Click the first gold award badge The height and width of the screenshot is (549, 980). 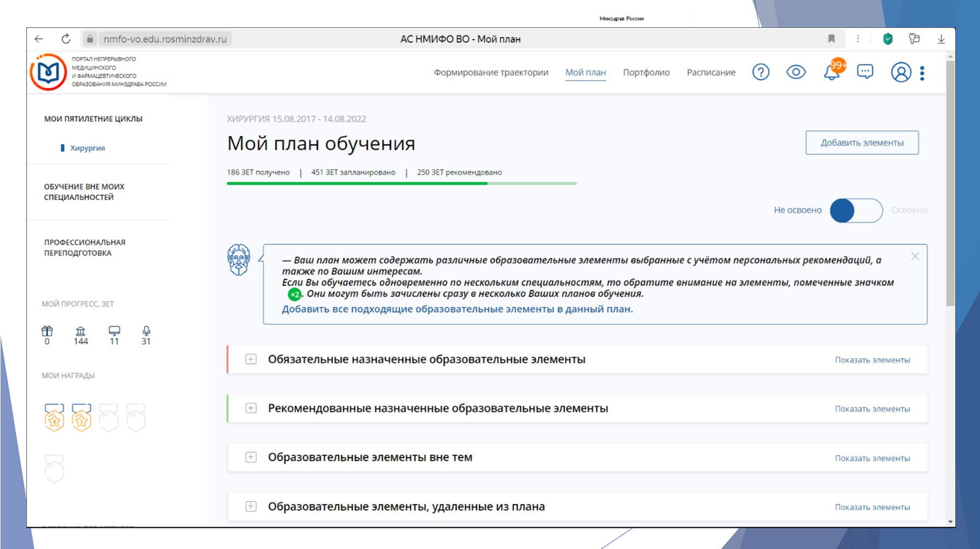(x=54, y=418)
